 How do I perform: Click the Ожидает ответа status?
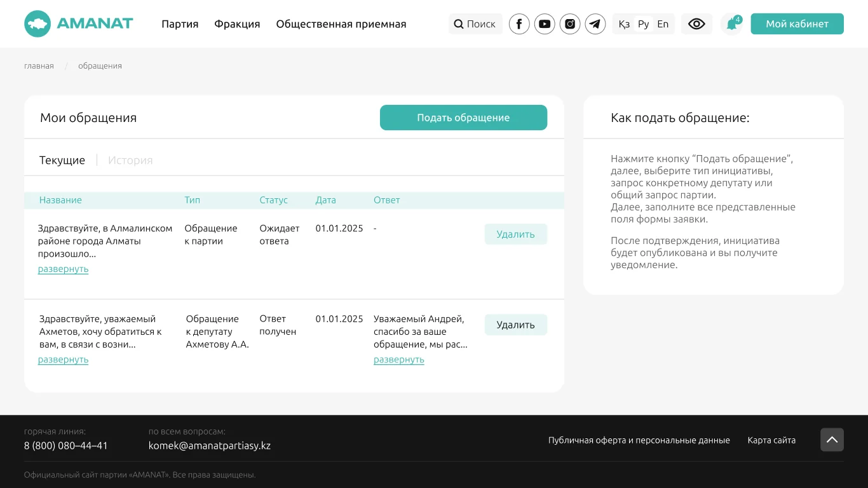point(280,234)
